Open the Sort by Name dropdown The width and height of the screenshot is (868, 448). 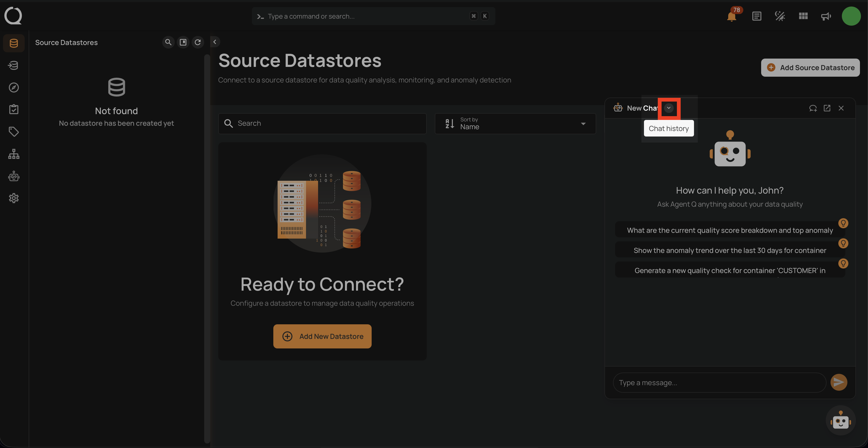click(x=515, y=124)
